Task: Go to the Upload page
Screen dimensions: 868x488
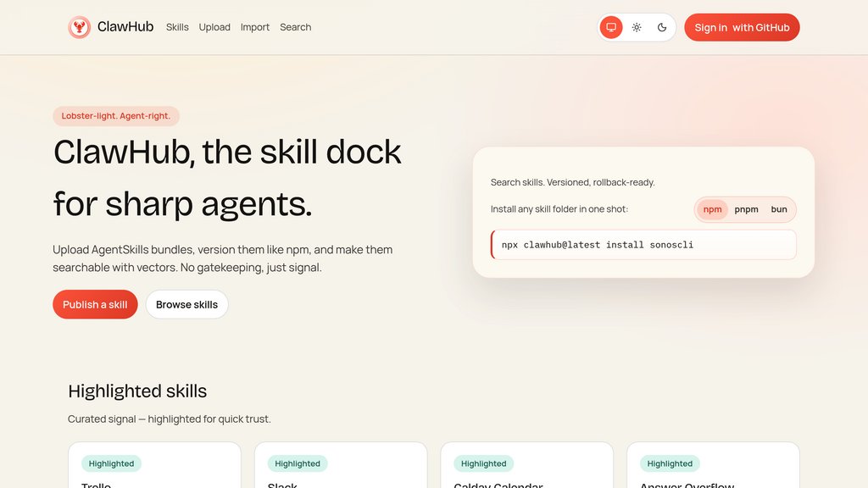Action: [214, 27]
